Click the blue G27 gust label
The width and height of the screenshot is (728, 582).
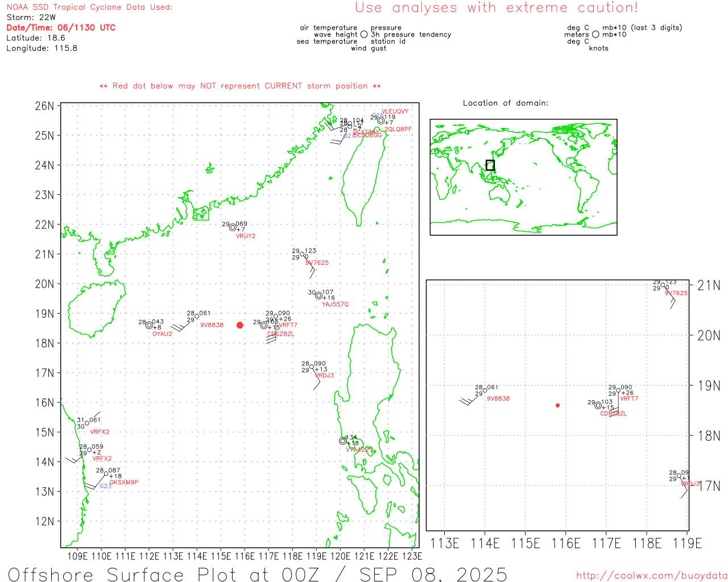point(349,136)
